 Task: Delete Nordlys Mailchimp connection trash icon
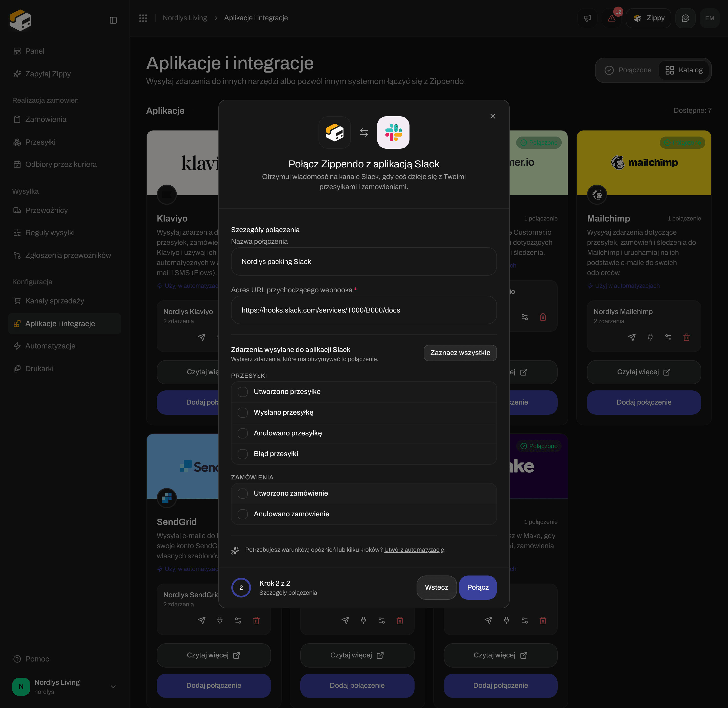(x=686, y=337)
